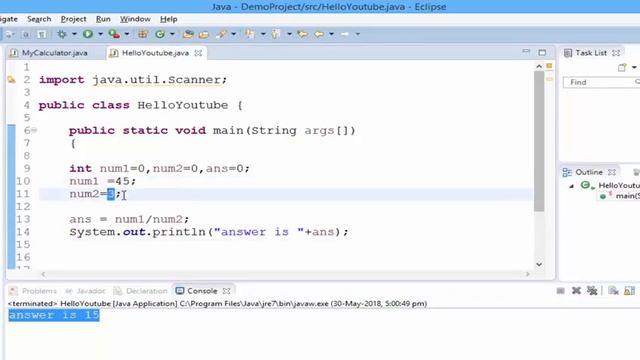
Task: Open the Run menu
Action: (103, 19)
